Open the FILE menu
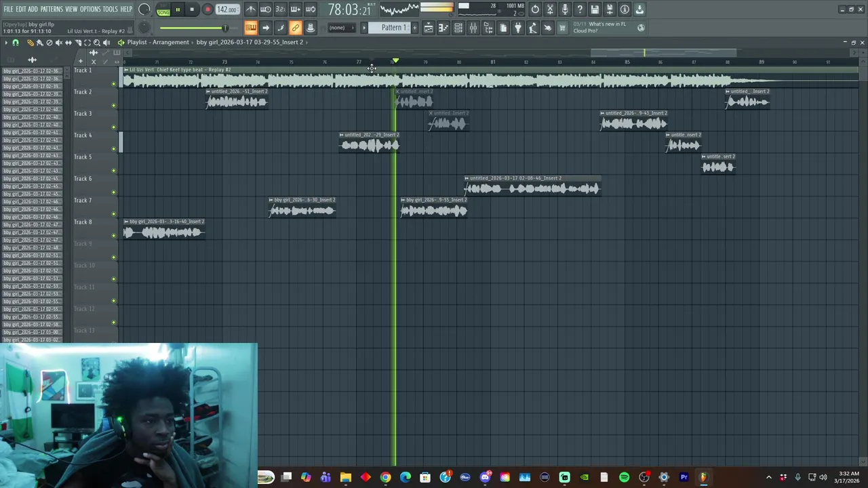The height and width of the screenshot is (488, 868). (x=8, y=9)
